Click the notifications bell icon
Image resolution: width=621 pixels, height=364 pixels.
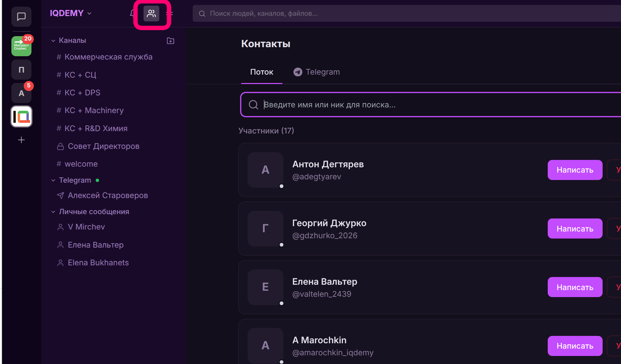(x=132, y=14)
